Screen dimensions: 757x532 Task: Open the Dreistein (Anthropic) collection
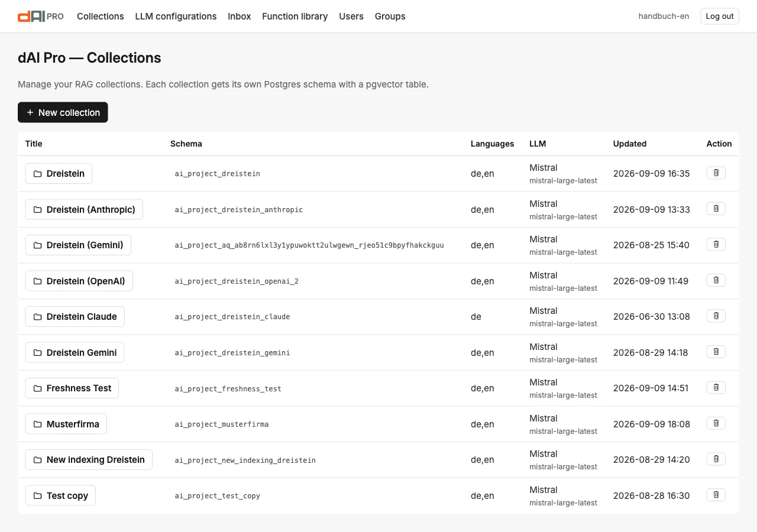[84, 209]
